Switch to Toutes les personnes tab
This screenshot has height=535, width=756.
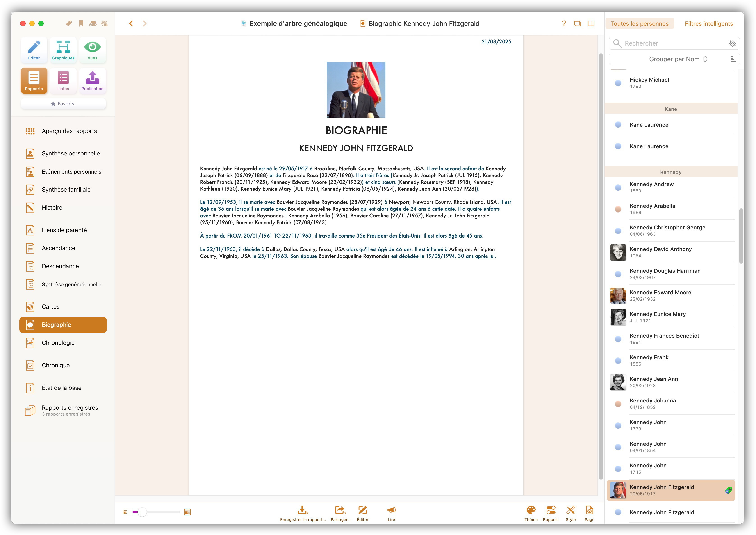pos(640,23)
